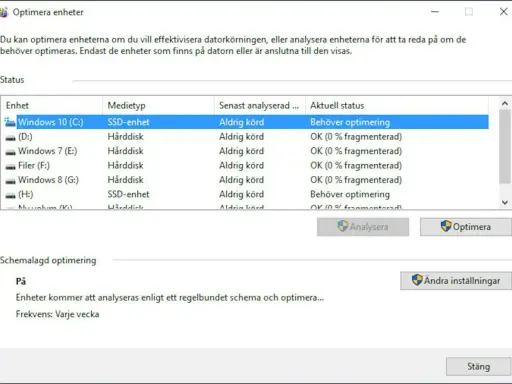Click the Windows 10 (C:) drive icon
Image resolution: width=512 pixels, height=384 pixels.
coord(10,122)
